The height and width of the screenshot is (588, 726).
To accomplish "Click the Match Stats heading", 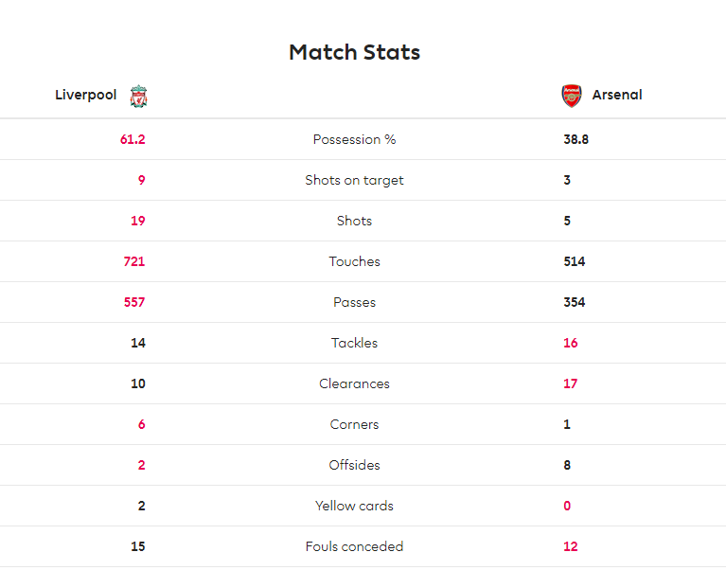I will coord(354,52).
